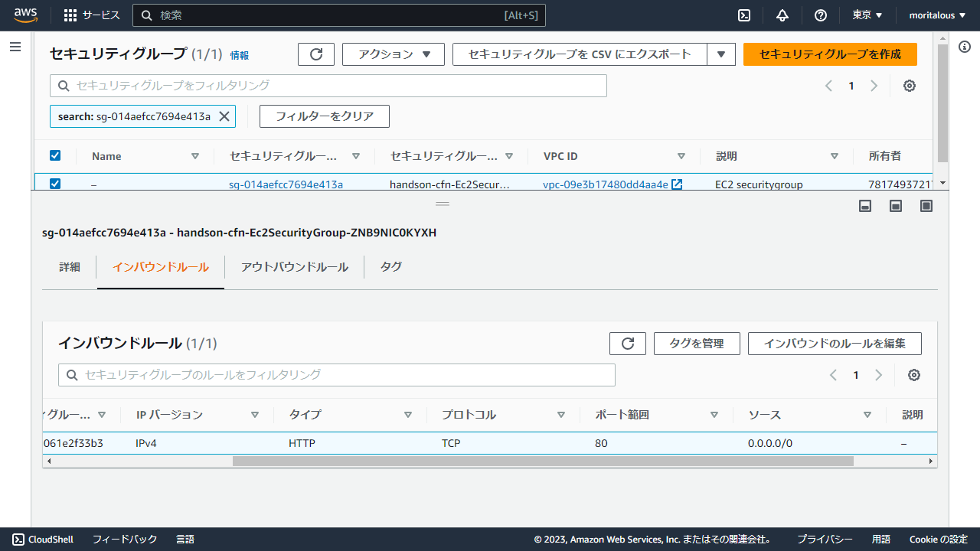Maximize the details split panel
This screenshot has height=551, width=980.
[926, 206]
